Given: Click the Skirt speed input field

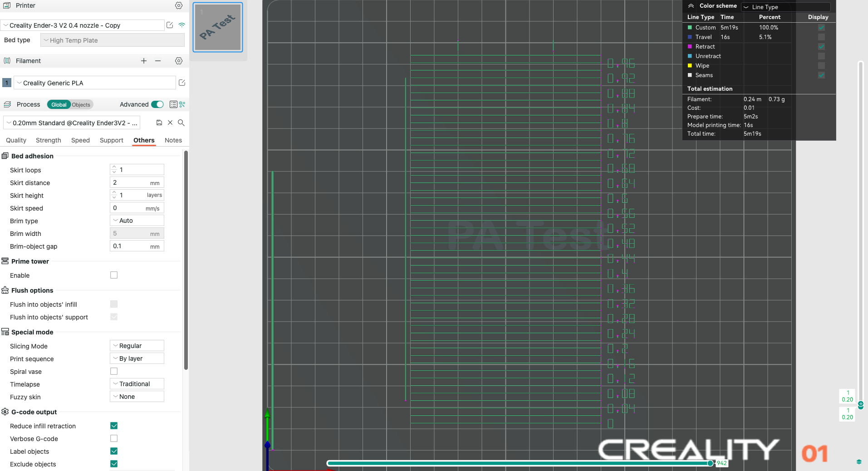Looking at the screenshot, I should click(x=137, y=208).
